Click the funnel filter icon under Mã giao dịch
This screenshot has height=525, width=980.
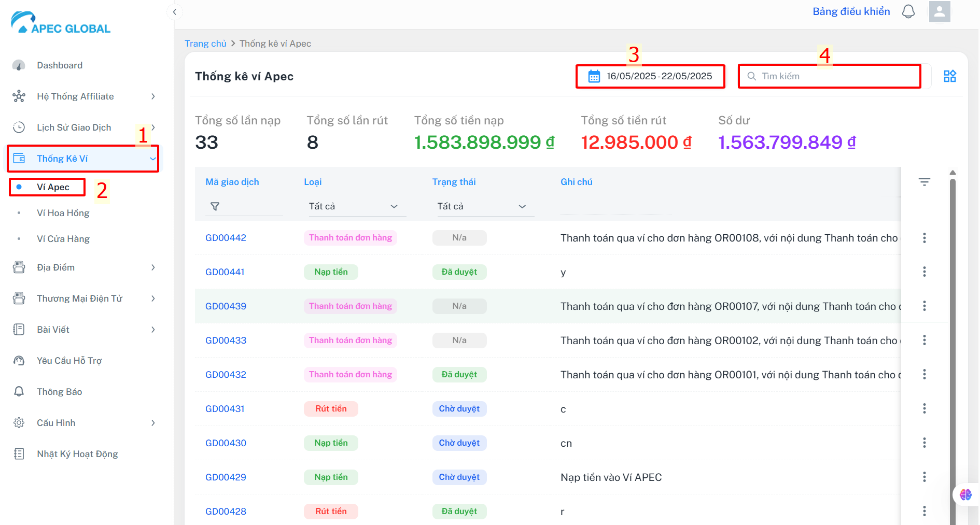[215, 206]
